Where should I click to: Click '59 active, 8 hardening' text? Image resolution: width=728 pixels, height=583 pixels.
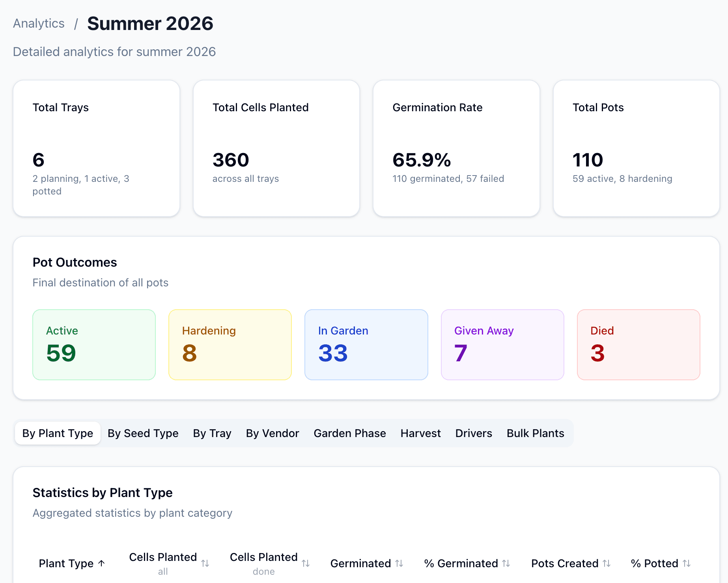622,179
